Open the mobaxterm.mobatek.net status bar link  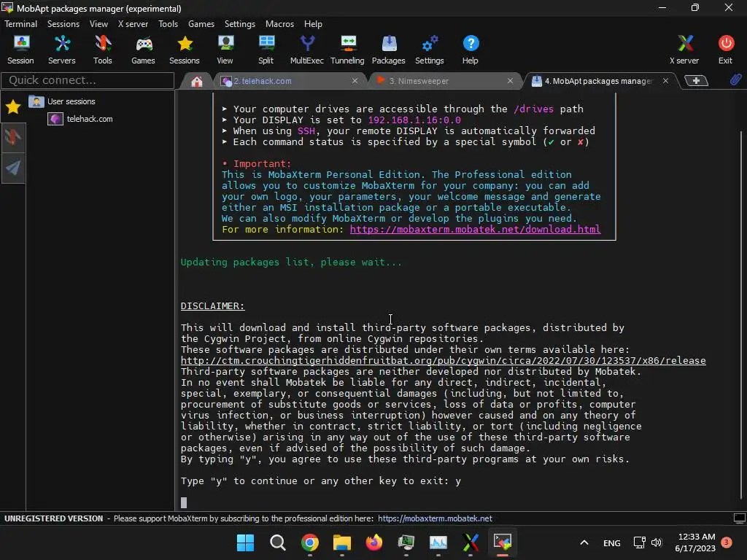coord(435,518)
